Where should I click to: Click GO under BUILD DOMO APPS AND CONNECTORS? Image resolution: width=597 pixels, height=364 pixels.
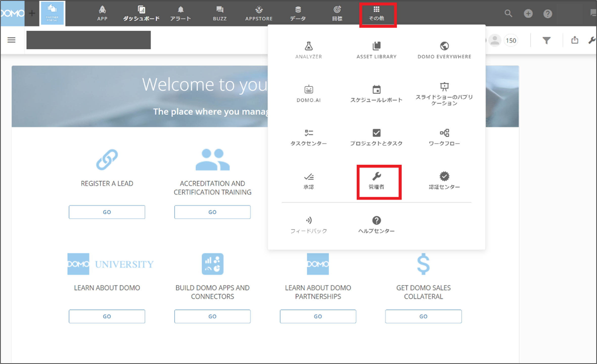coord(212,316)
